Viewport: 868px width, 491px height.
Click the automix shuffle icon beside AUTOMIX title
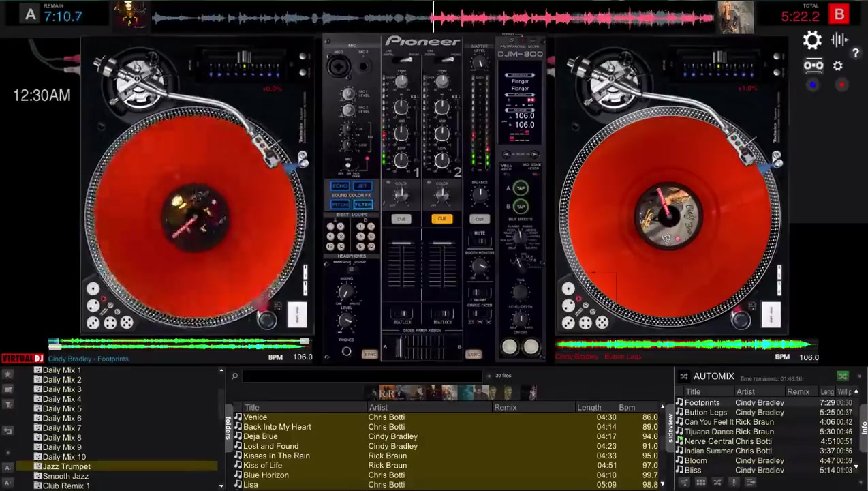coord(684,376)
